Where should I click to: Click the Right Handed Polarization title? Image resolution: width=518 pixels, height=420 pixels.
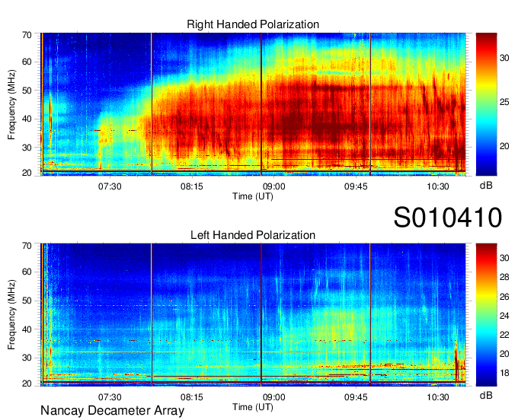click(253, 24)
